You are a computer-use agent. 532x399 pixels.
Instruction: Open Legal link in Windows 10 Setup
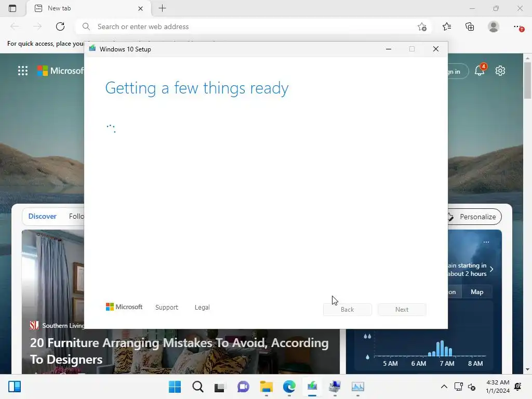(202, 308)
